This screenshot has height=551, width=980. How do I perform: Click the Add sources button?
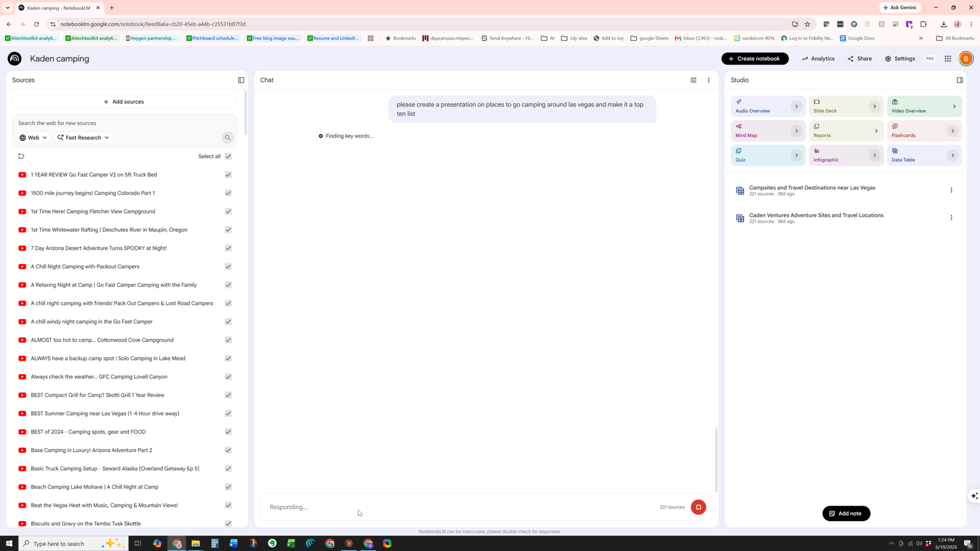point(124,102)
